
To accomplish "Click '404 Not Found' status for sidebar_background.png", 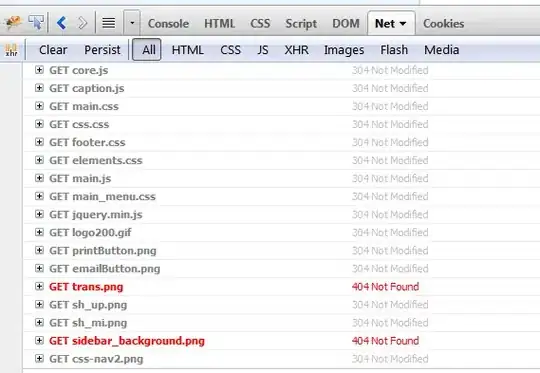I will click(x=385, y=341).
